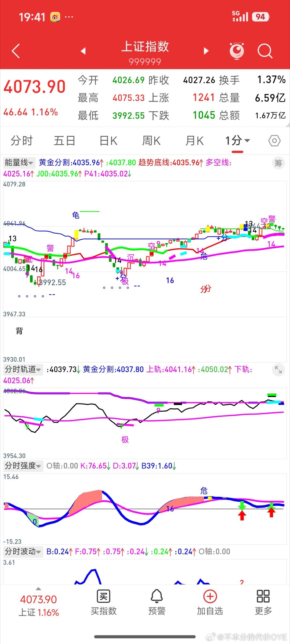The image size is (290, 644).
Task: Switch to 分时 tab
Action: (21, 141)
